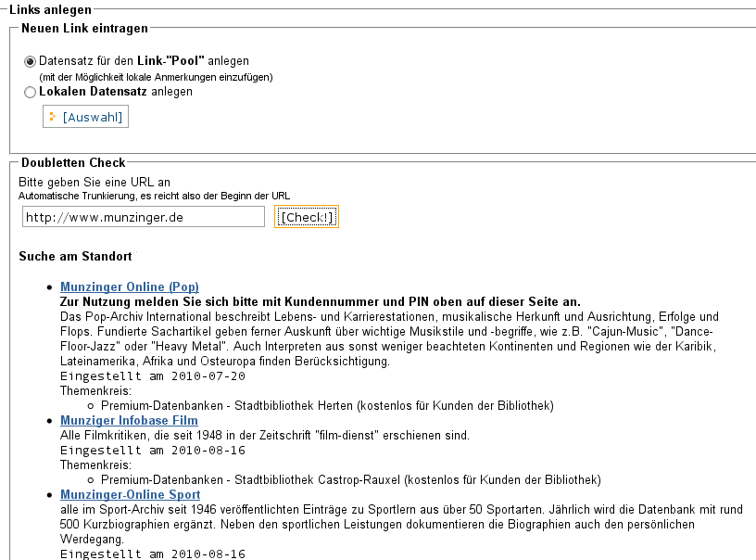This screenshot has width=756, height=560.
Task: Select the Link-"Pool" Datensatz radio button
Action: [x=31, y=61]
